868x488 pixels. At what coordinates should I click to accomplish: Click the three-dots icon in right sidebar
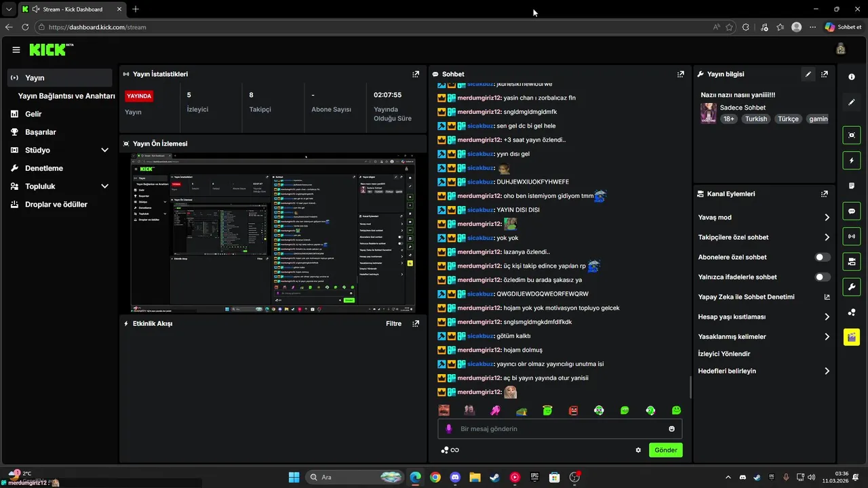pos(852,312)
